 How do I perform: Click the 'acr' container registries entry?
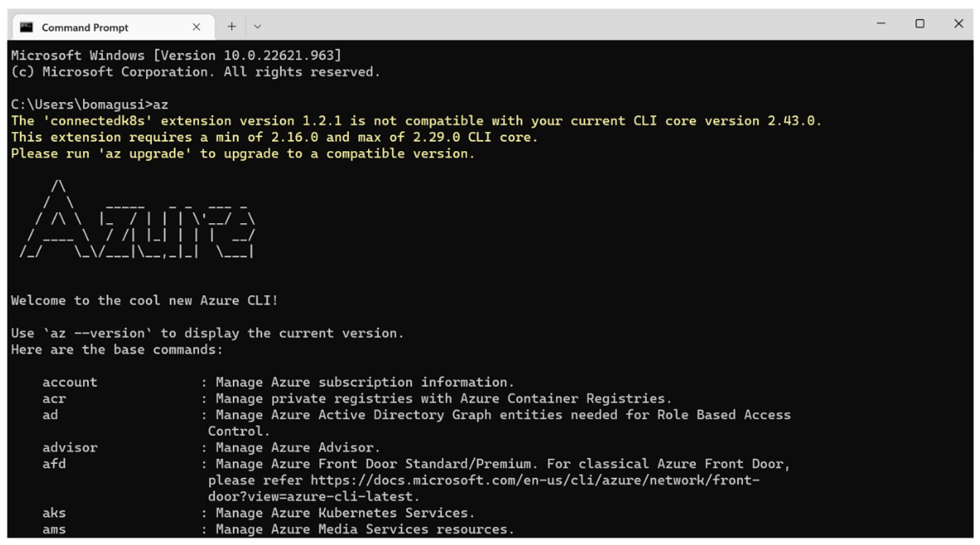(x=54, y=398)
